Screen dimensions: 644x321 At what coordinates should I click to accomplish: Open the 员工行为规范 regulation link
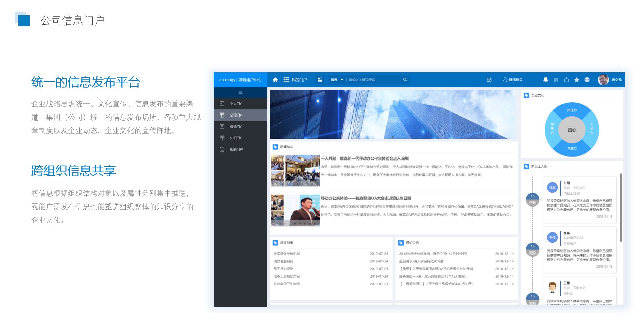coord(283,269)
